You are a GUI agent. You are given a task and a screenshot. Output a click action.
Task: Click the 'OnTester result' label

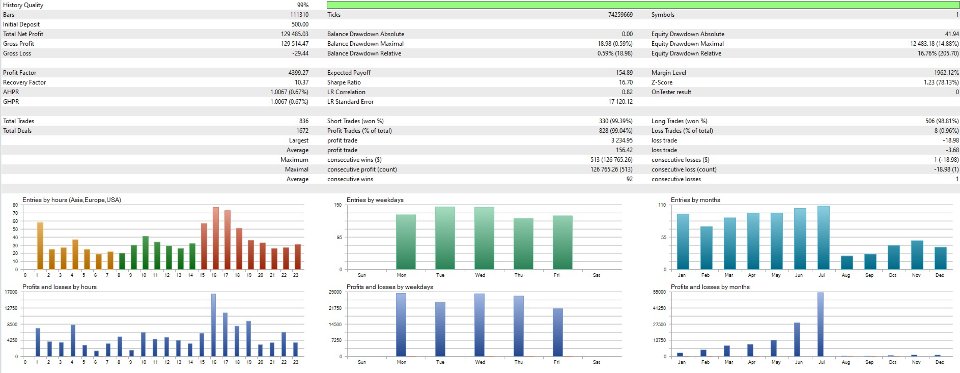[x=672, y=92]
